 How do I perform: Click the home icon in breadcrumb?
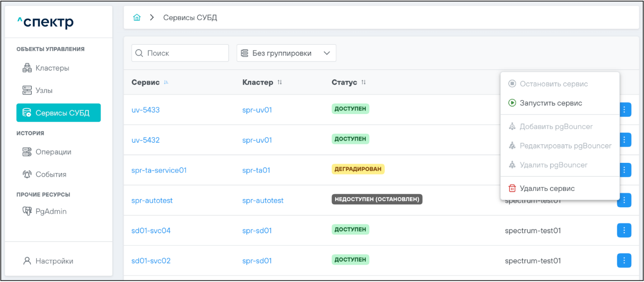(x=137, y=18)
